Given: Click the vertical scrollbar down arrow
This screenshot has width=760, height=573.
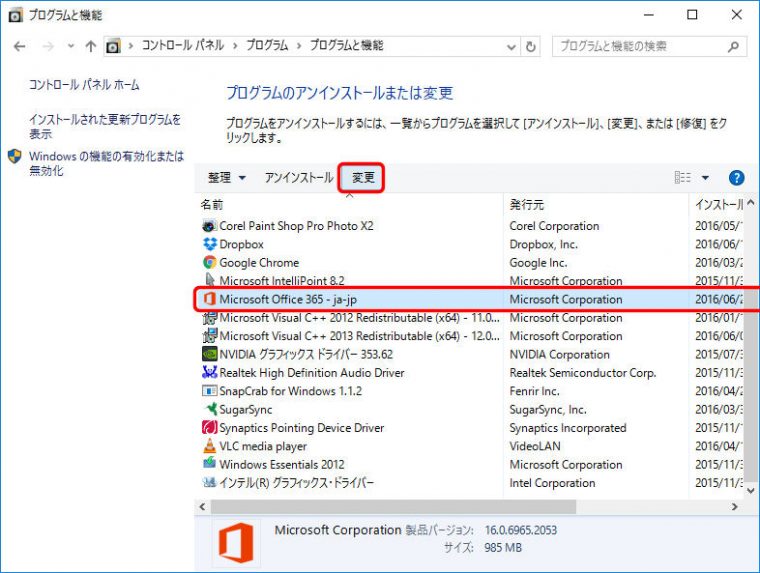Looking at the screenshot, I should coord(751,491).
